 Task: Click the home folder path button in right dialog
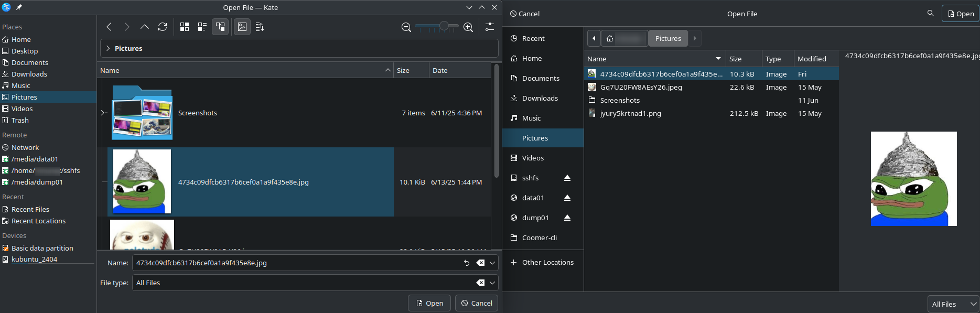click(625, 38)
